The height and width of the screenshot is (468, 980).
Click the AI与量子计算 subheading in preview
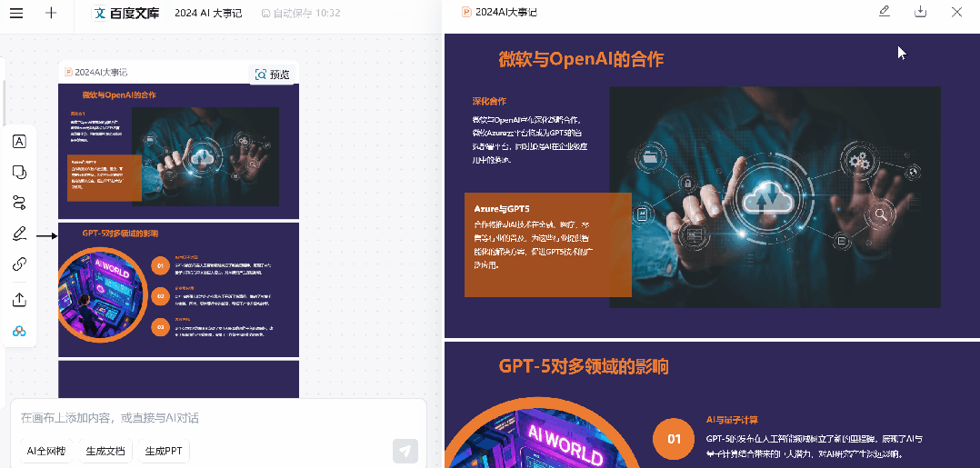pyautogui.click(x=732, y=420)
